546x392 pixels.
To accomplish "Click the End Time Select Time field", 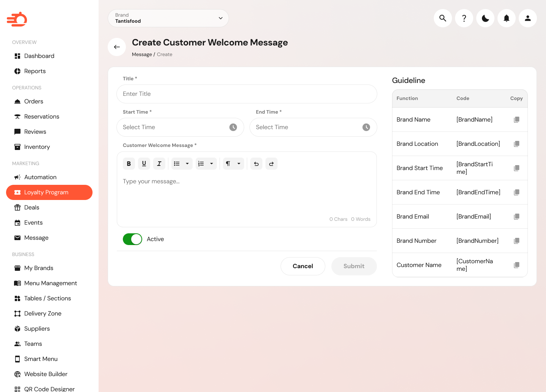I will tap(313, 127).
